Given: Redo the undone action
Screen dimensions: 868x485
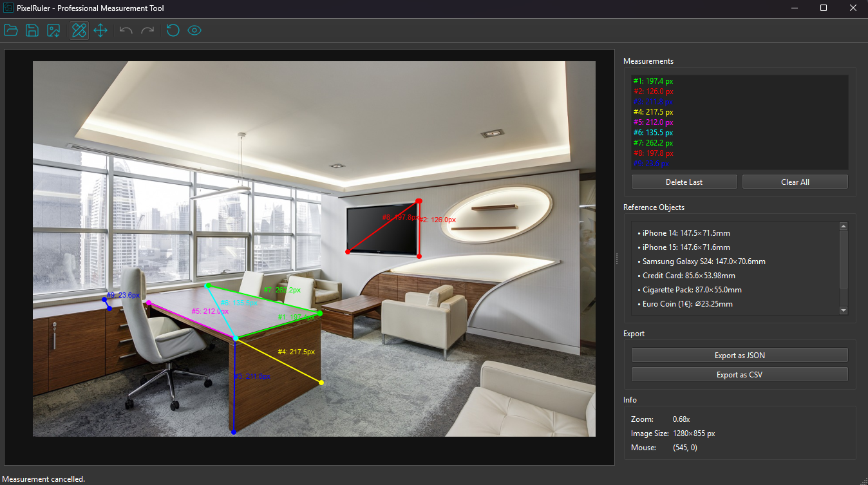Looking at the screenshot, I should pyautogui.click(x=147, y=30).
